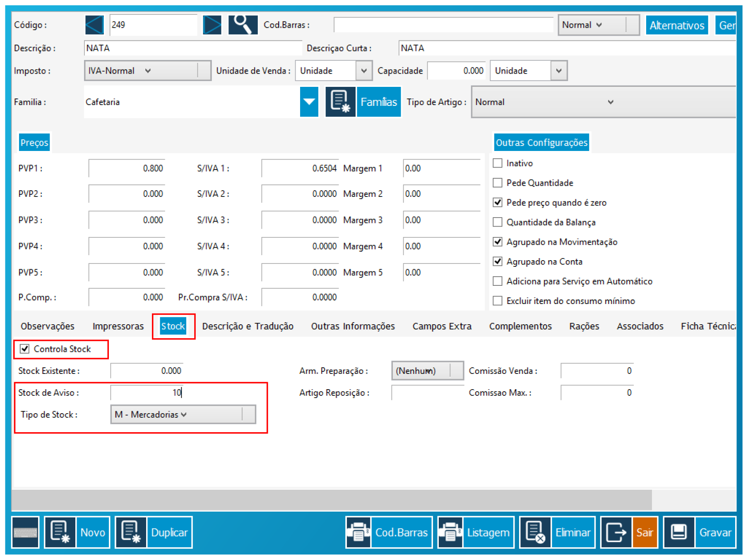Click the horizontal scrollbar at bottom
This screenshot has height=560, width=748.
(331, 500)
